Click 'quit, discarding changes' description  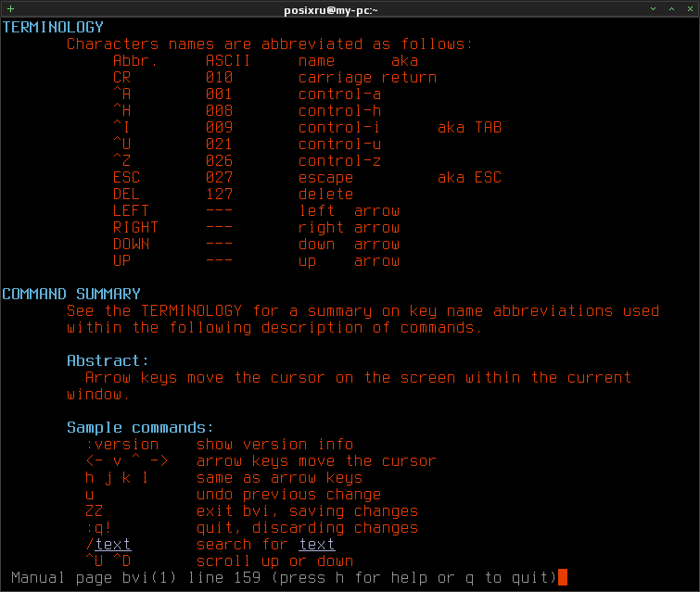click(307, 528)
